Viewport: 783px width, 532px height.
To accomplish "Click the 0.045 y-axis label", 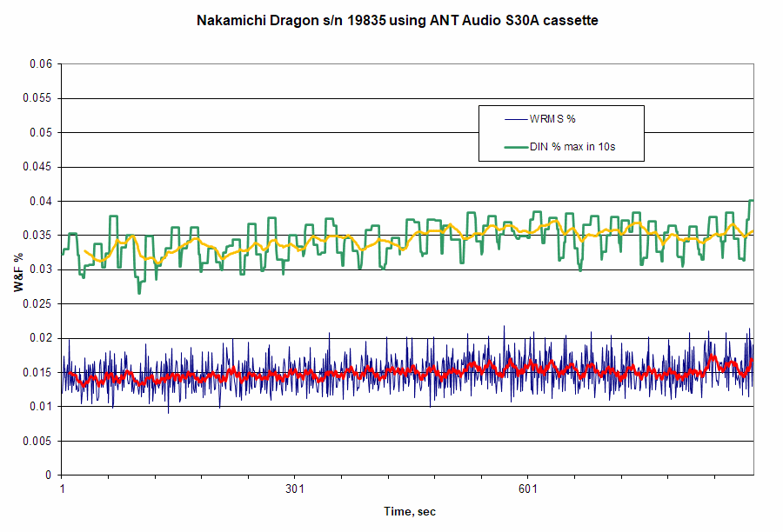I will tap(37, 167).
